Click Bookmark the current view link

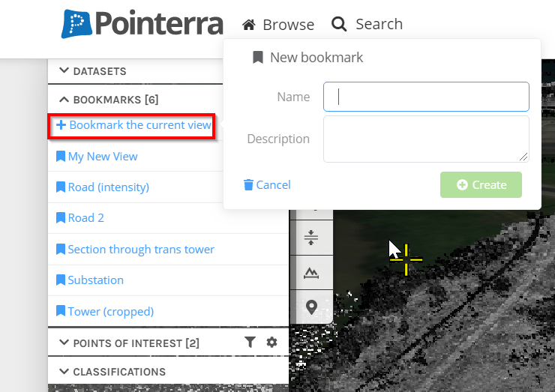132,126
